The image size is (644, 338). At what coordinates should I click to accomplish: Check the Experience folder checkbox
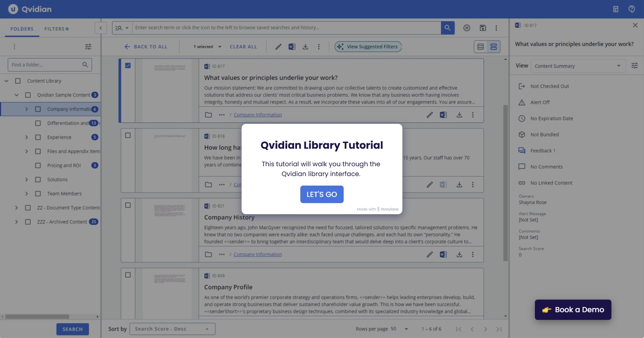pos(38,137)
